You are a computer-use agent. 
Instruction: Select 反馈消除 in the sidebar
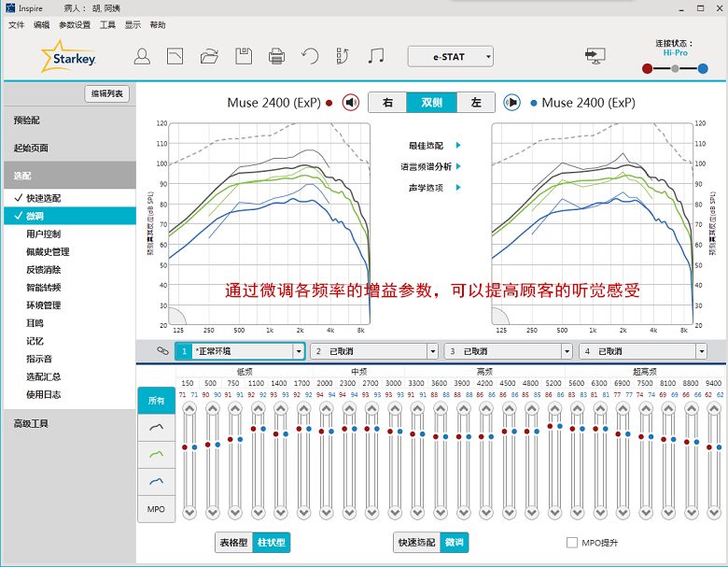(44, 270)
